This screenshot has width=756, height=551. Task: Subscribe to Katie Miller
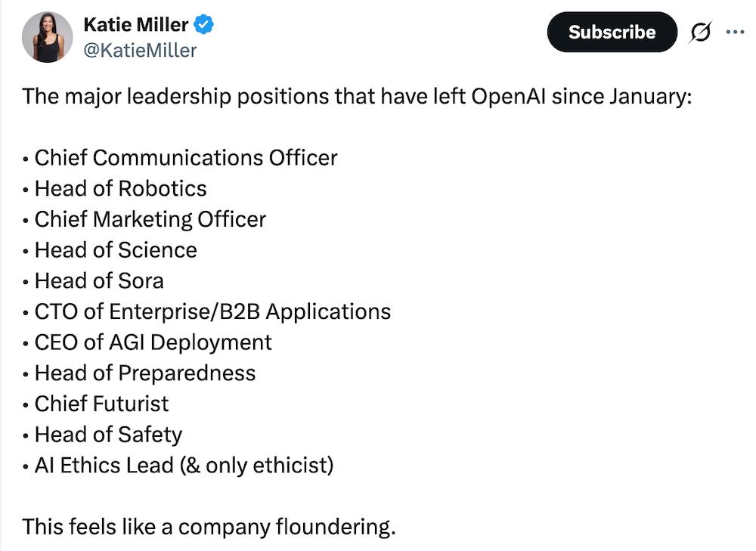point(612,32)
